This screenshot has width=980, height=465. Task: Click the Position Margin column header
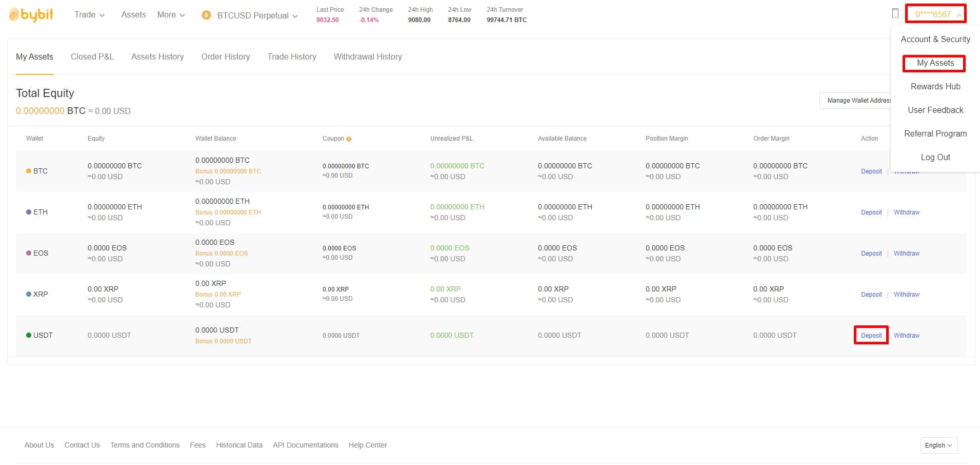click(667, 139)
